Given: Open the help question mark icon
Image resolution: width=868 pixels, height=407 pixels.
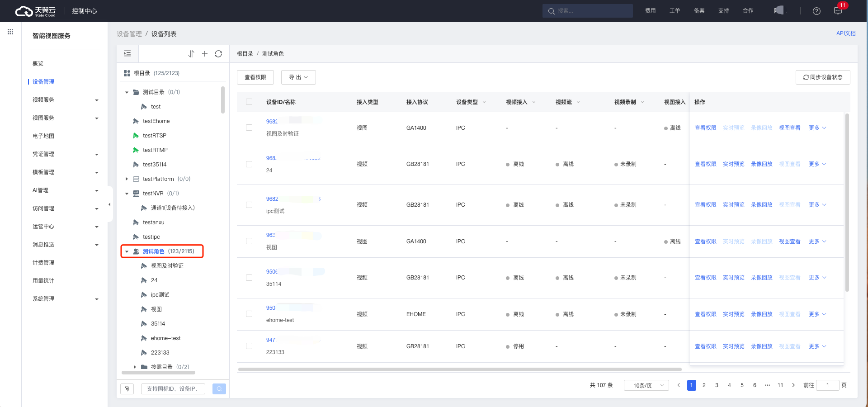Looking at the screenshot, I should (816, 11).
